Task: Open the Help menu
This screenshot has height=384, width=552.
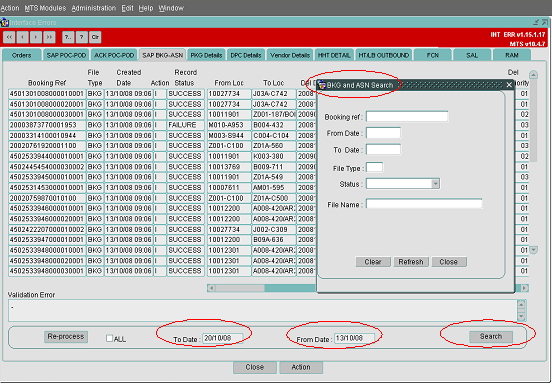Action: pyautogui.click(x=146, y=8)
